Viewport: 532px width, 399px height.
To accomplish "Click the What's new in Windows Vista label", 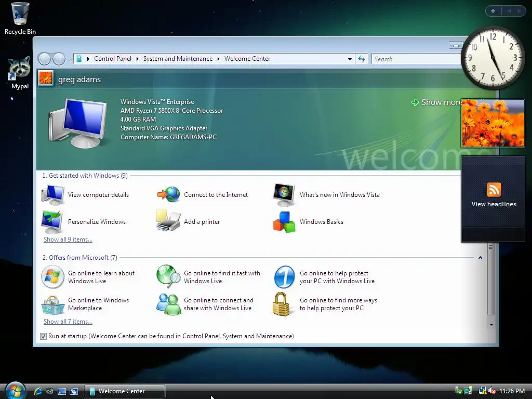I will pos(340,195).
